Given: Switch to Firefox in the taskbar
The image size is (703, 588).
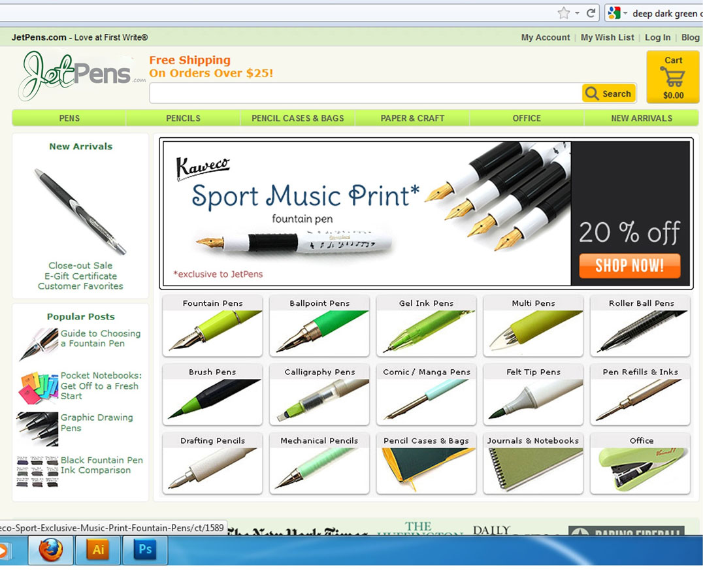Looking at the screenshot, I should pos(51,550).
